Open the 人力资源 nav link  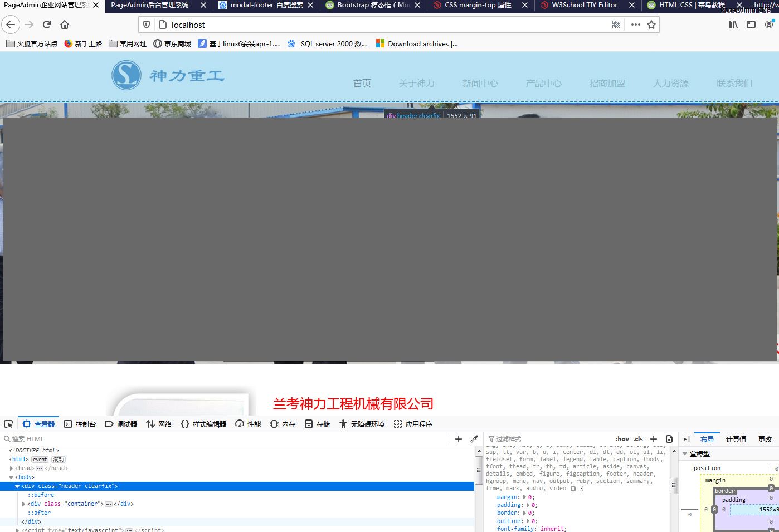click(x=670, y=83)
